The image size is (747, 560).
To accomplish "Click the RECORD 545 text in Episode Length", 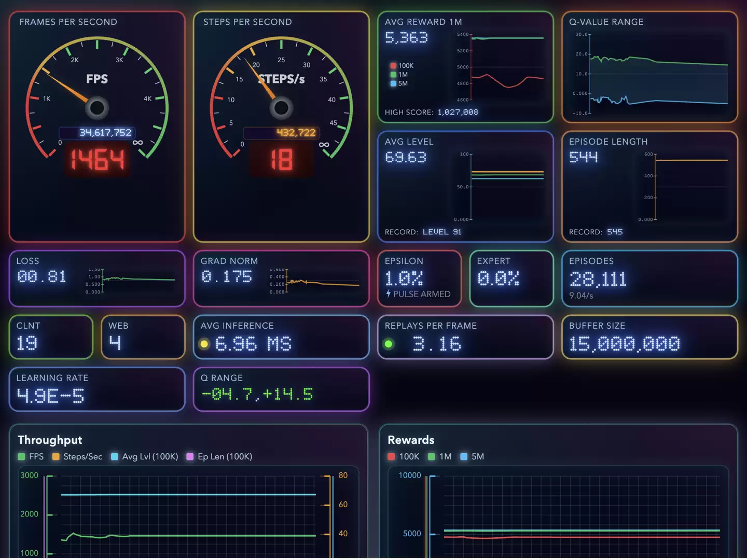I will coord(596,232).
